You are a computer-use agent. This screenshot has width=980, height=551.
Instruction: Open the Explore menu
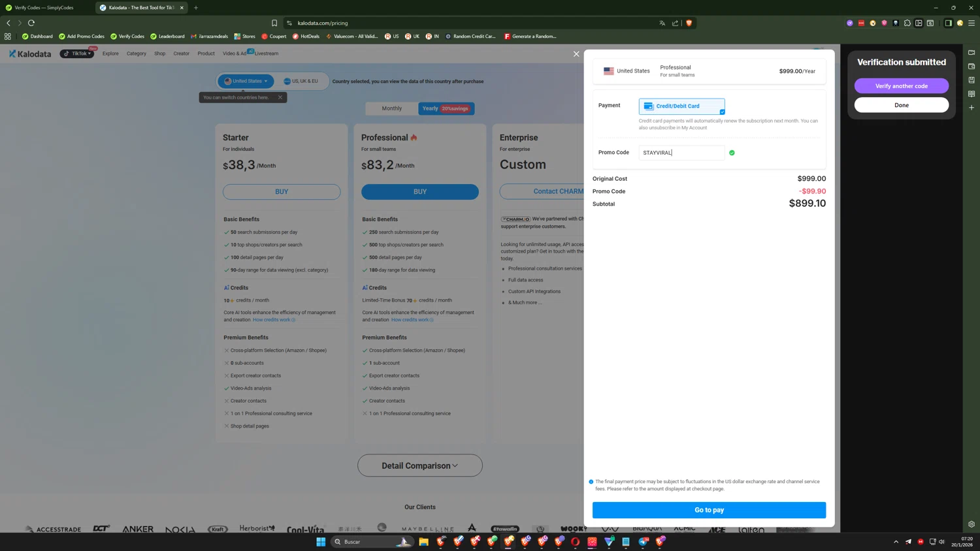[x=110, y=54]
